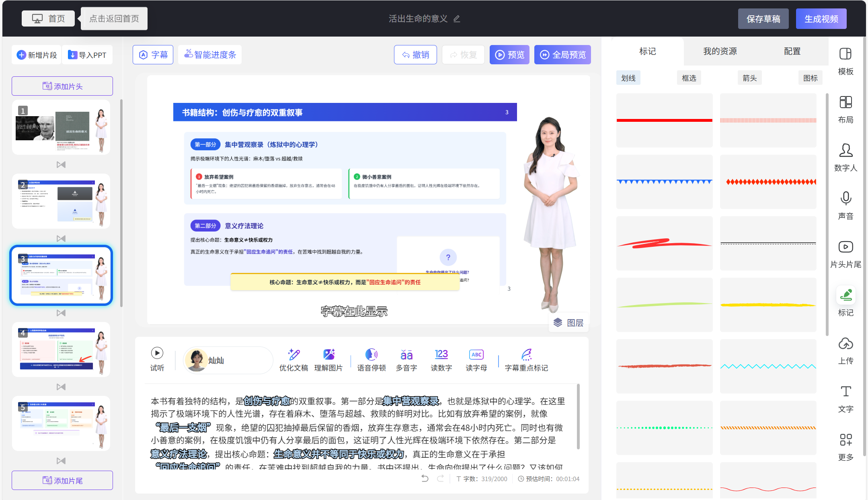Click the 生成视频 generate video button
The height and width of the screenshot is (500, 868).
click(821, 18)
